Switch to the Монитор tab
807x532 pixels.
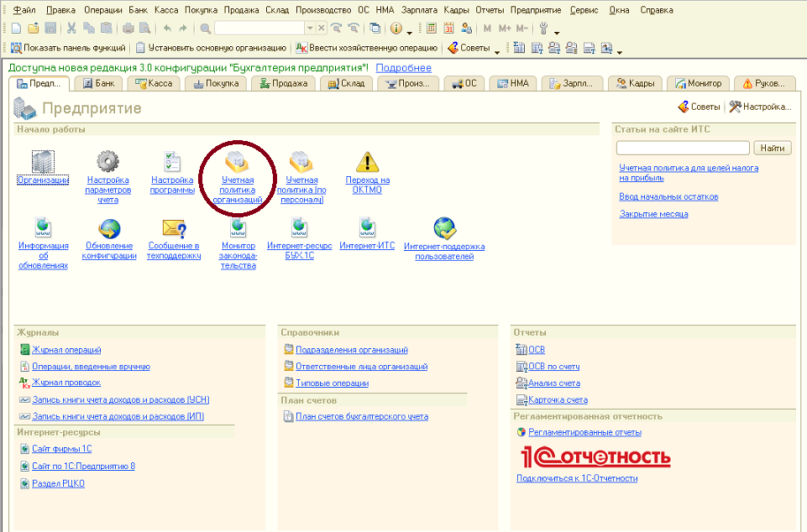click(x=698, y=83)
